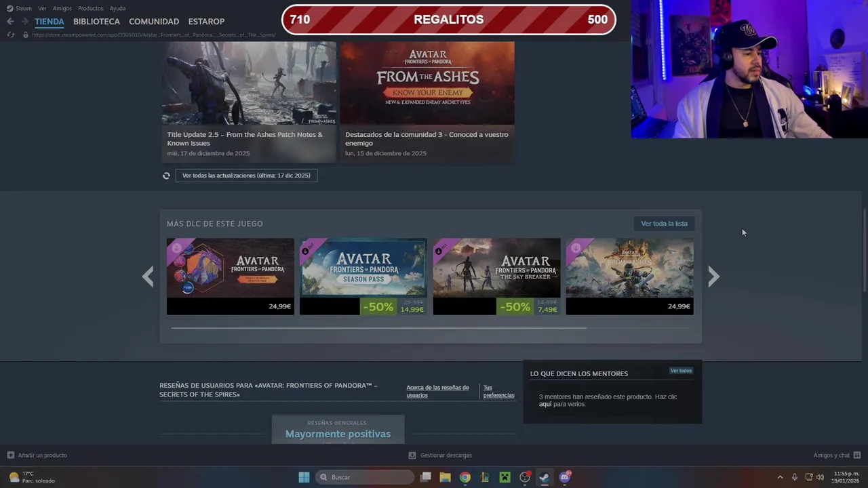Click the plus icon beside Añadir un producto
Viewport: 868px width, 488px height.
[x=10, y=455]
